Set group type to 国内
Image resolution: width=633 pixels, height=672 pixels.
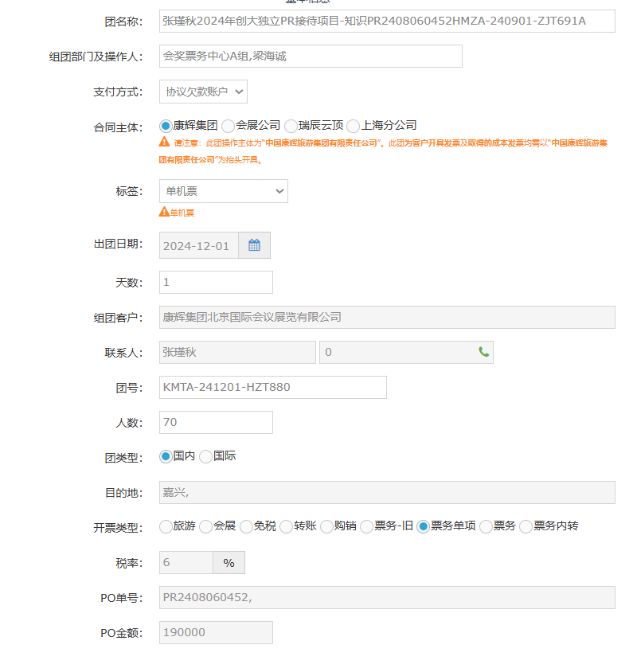[x=166, y=456]
